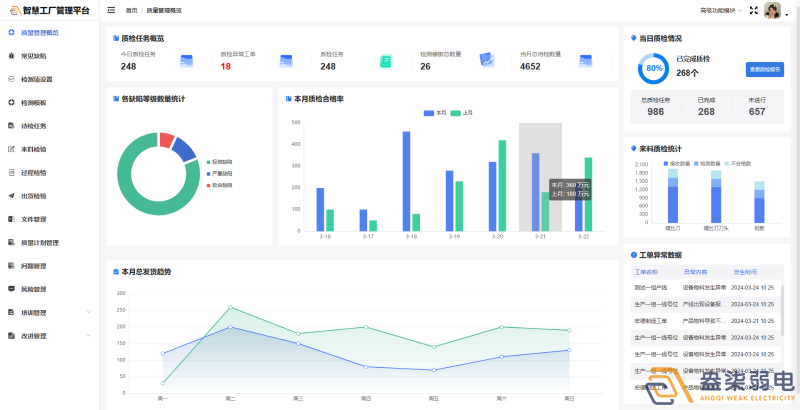The height and width of the screenshot is (410, 800).
Task: Toggle the 严重缺陷 legend on donut chart
Action: pos(219,174)
